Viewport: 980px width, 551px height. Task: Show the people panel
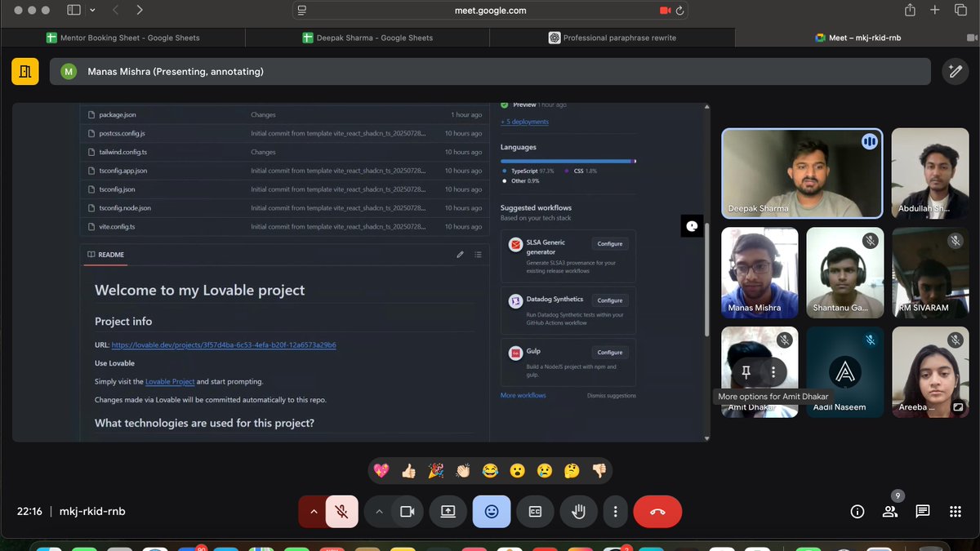click(890, 512)
